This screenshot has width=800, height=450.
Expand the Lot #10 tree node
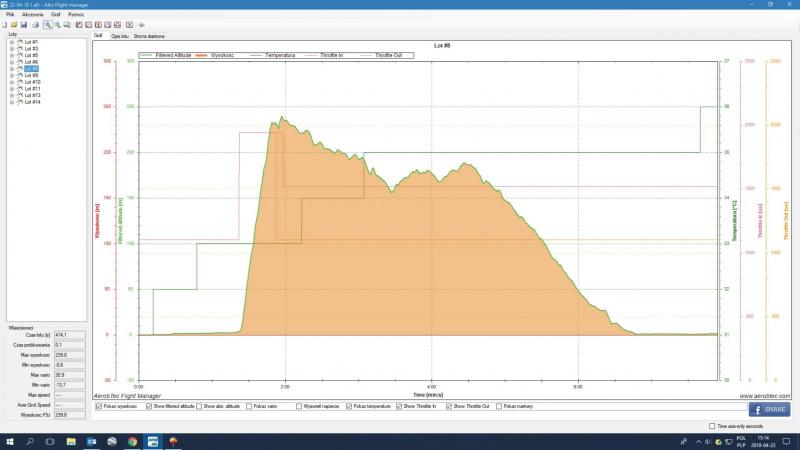[11, 82]
